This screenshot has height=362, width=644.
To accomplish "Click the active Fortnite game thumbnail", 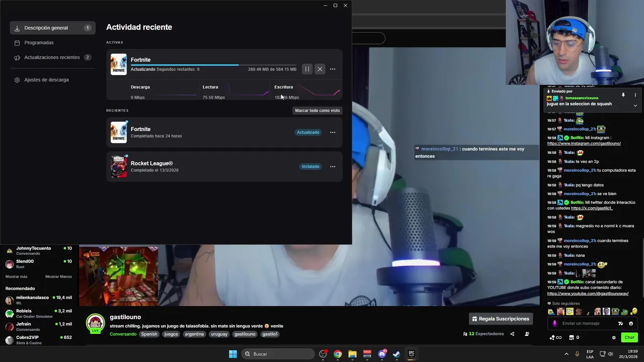I will pyautogui.click(x=119, y=64).
